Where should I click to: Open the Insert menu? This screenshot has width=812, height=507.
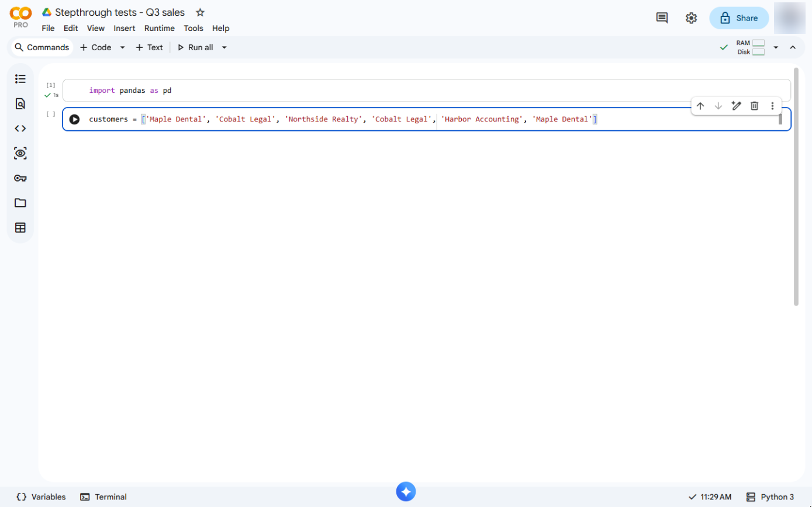(x=125, y=28)
